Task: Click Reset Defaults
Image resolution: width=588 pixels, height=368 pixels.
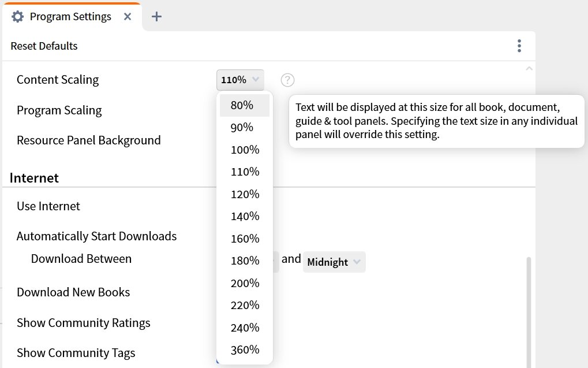Action: [x=44, y=45]
